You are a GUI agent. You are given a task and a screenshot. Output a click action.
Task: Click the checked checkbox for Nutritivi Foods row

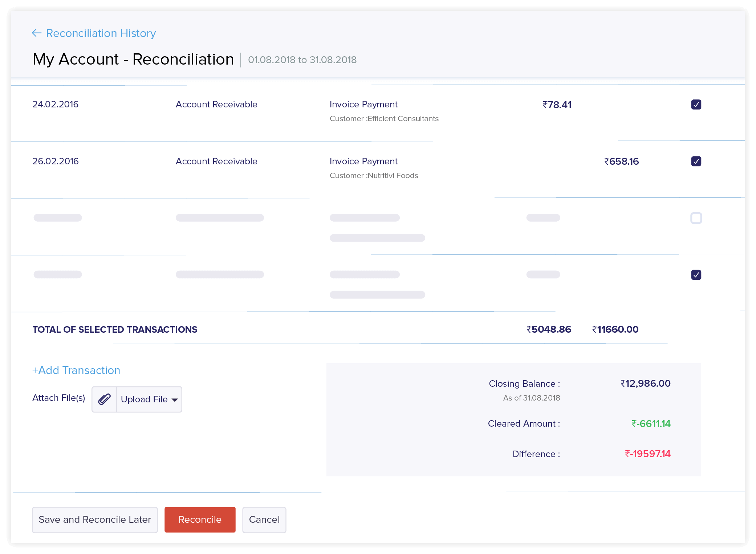tap(696, 161)
